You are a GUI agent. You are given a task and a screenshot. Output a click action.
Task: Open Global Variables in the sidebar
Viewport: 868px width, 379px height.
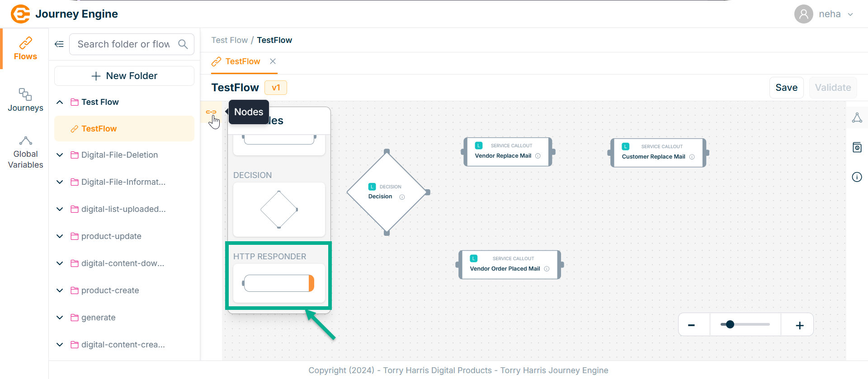pos(25,153)
